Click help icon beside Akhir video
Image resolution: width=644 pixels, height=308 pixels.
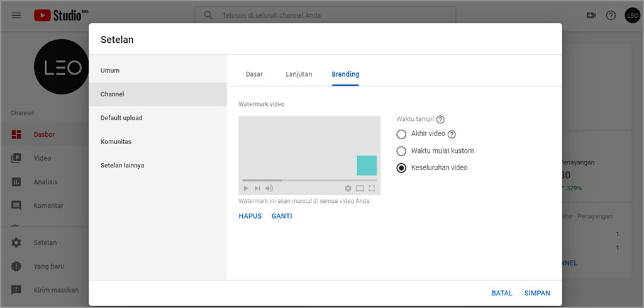[x=452, y=134]
